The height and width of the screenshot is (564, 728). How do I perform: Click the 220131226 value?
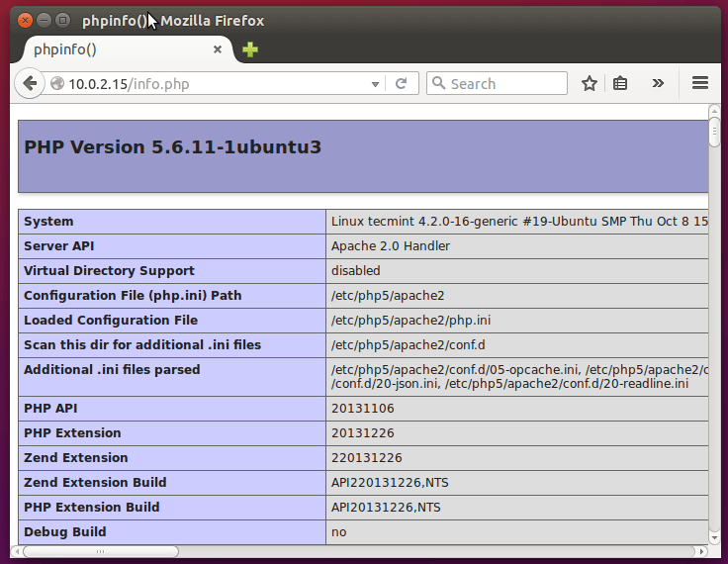point(366,457)
